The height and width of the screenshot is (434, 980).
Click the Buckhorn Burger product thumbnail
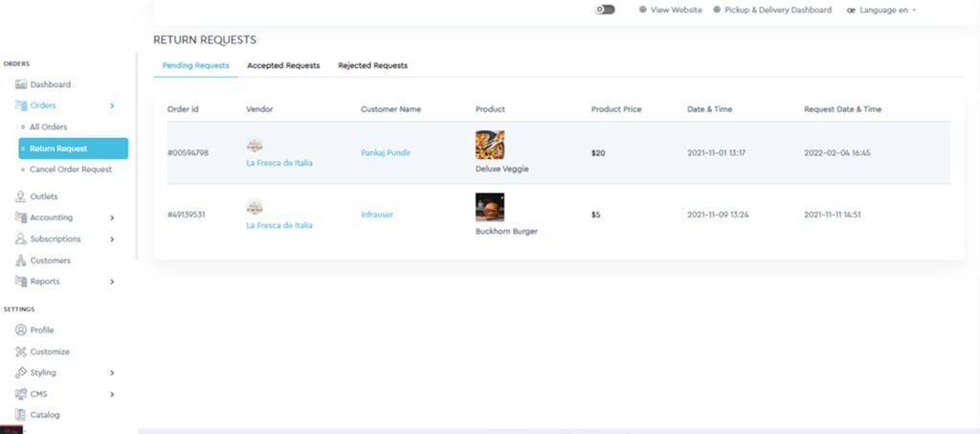(x=490, y=208)
